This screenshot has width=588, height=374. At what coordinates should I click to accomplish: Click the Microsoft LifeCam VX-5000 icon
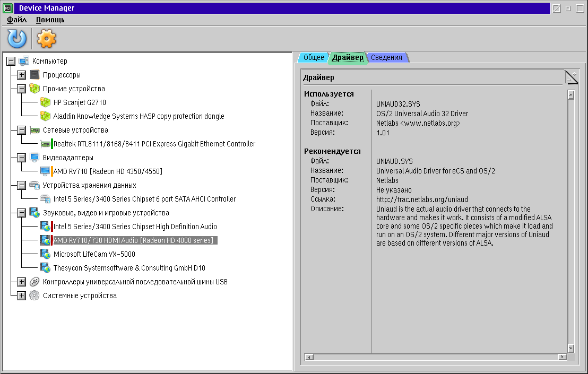point(45,254)
